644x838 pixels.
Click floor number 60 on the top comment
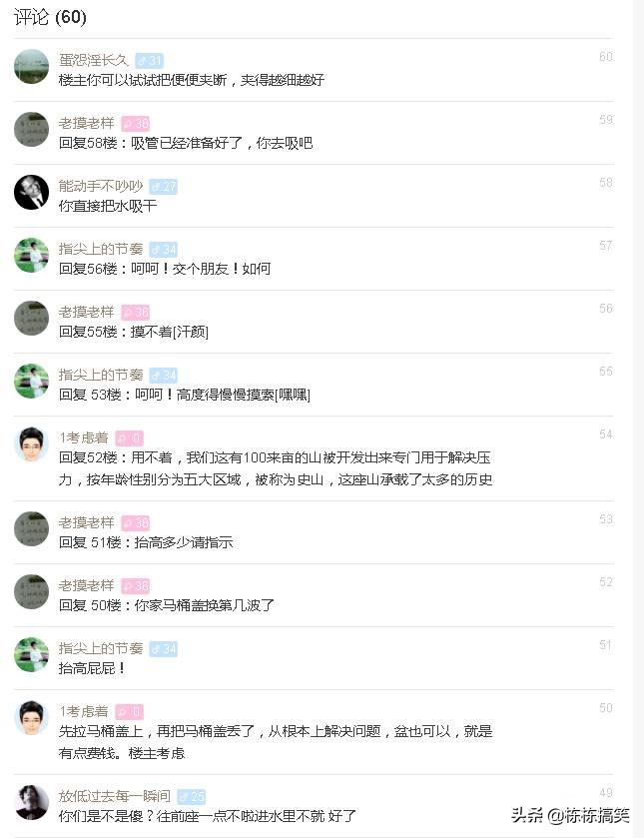pos(606,57)
